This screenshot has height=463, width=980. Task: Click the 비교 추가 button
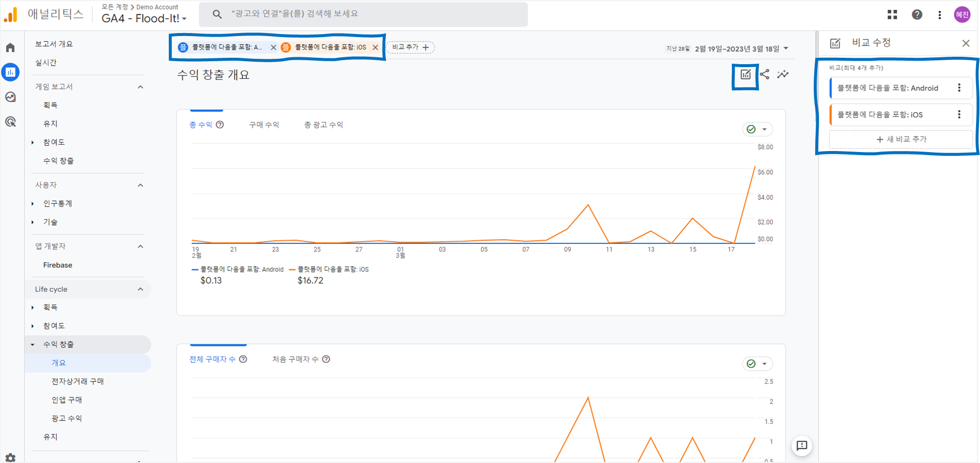point(411,47)
